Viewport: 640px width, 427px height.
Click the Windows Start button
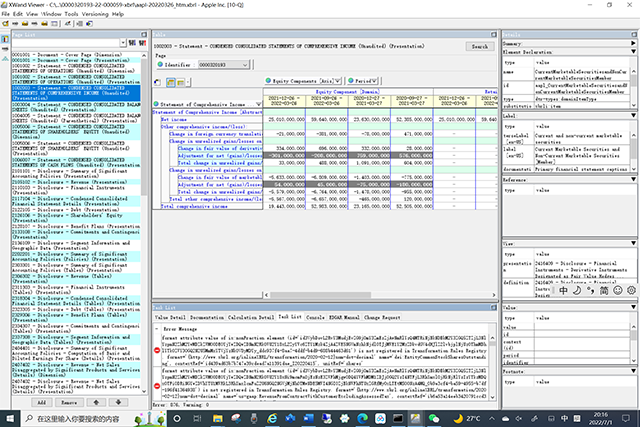[x=9, y=418]
